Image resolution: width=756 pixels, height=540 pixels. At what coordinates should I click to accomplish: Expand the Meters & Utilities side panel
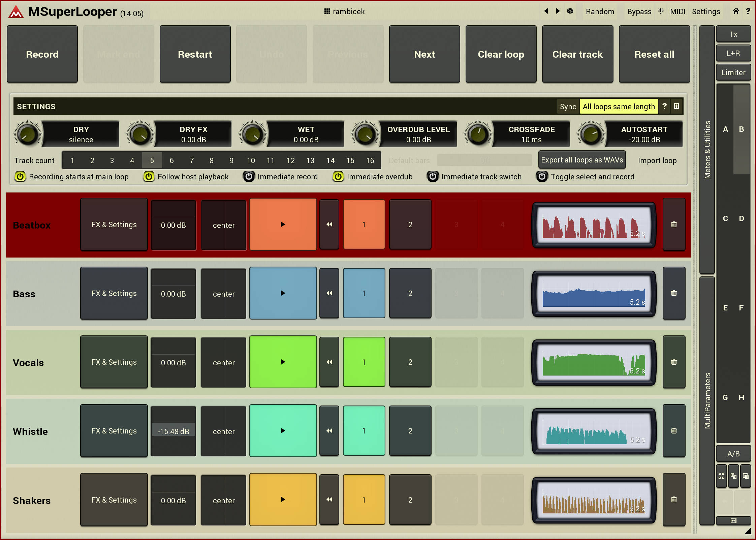point(707,150)
